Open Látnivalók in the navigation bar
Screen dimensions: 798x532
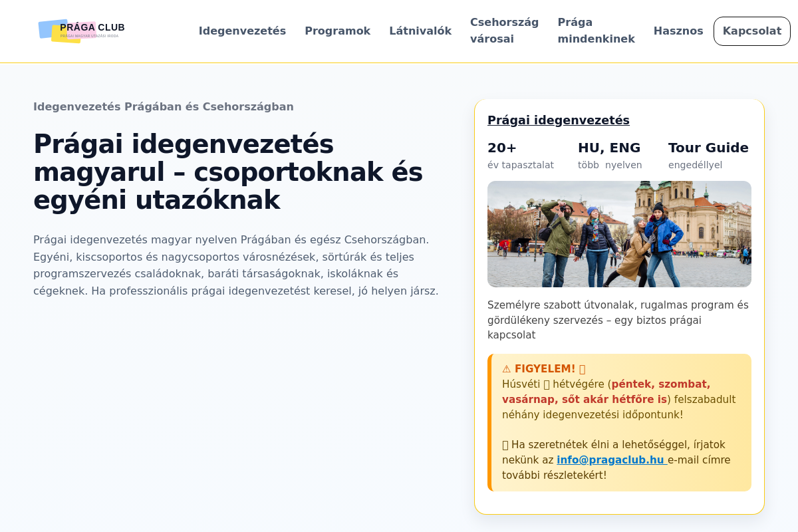[420, 31]
